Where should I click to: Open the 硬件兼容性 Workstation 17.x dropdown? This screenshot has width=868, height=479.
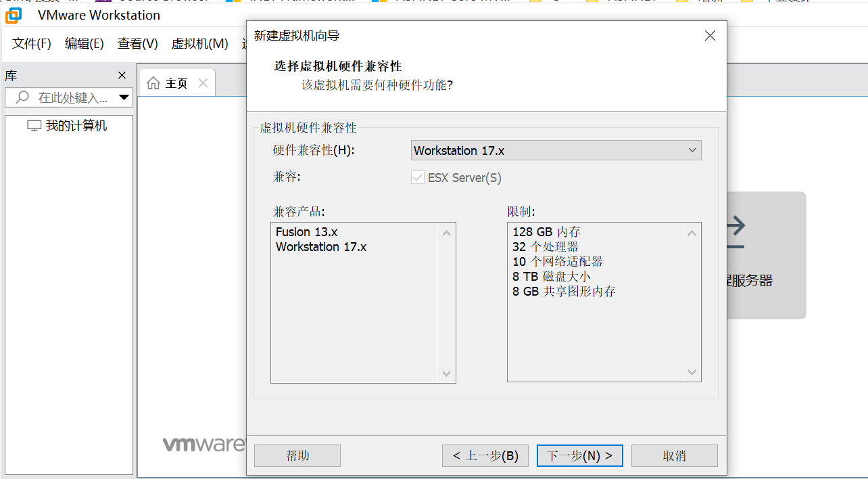556,150
